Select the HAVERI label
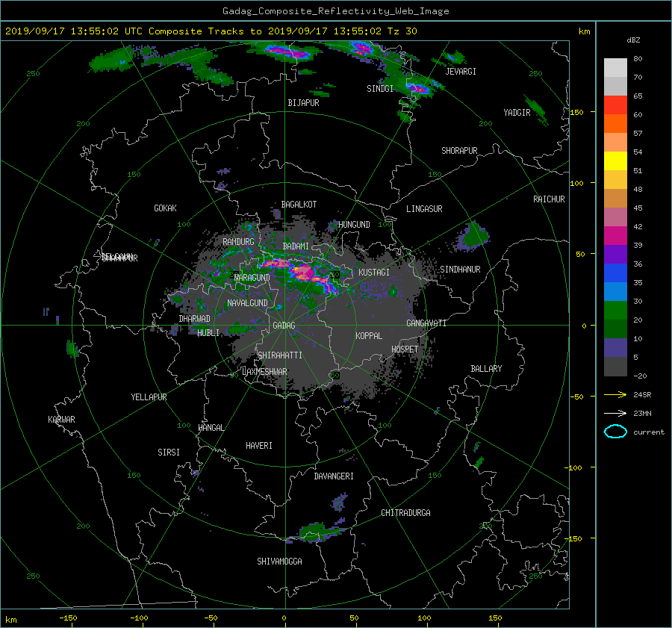 pyautogui.click(x=259, y=445)
